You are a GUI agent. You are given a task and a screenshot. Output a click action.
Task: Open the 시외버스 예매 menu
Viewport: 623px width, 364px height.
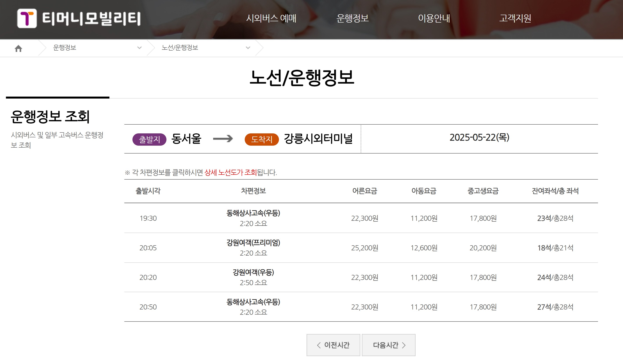pos(271,18)
